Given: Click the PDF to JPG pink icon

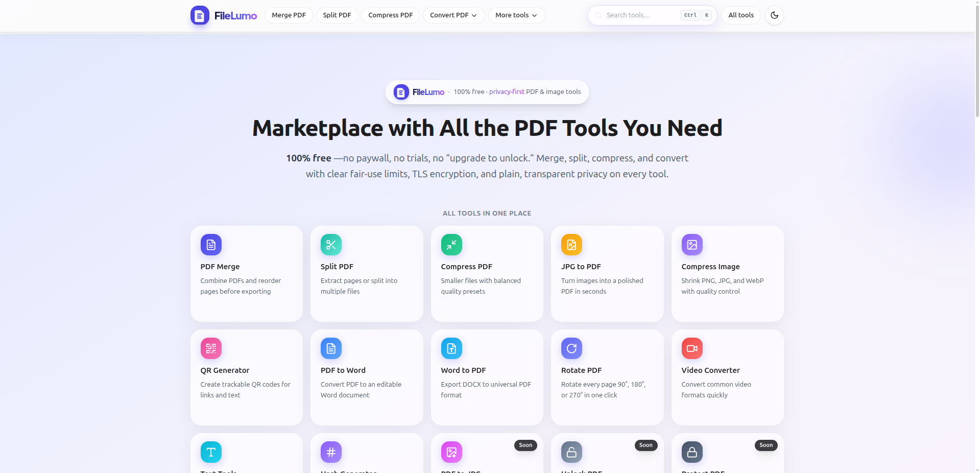Looking at the screenshot, I should click(x=451, y=452).
